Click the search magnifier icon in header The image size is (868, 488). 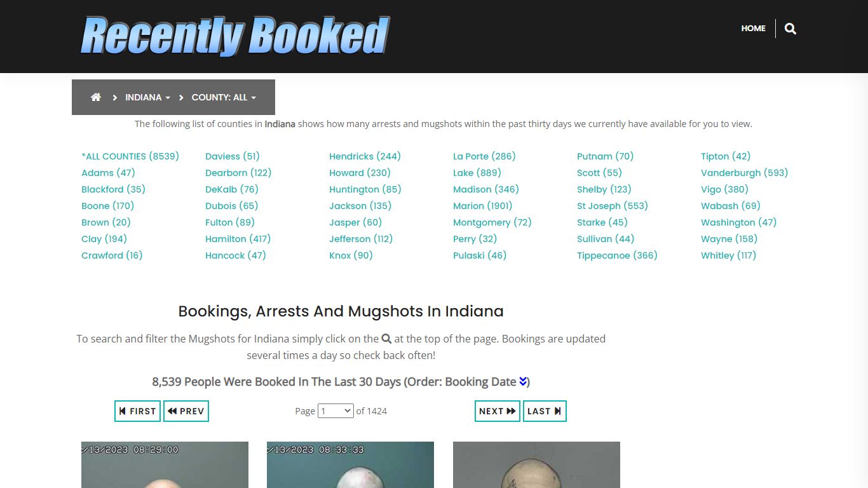790,29
